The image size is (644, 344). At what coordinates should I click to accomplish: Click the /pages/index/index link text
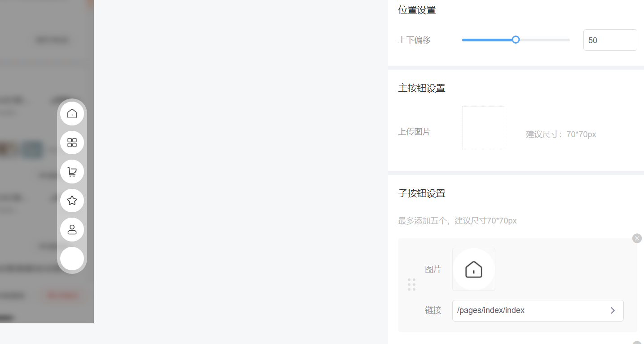pyautogui.click(x=491, y=310)
